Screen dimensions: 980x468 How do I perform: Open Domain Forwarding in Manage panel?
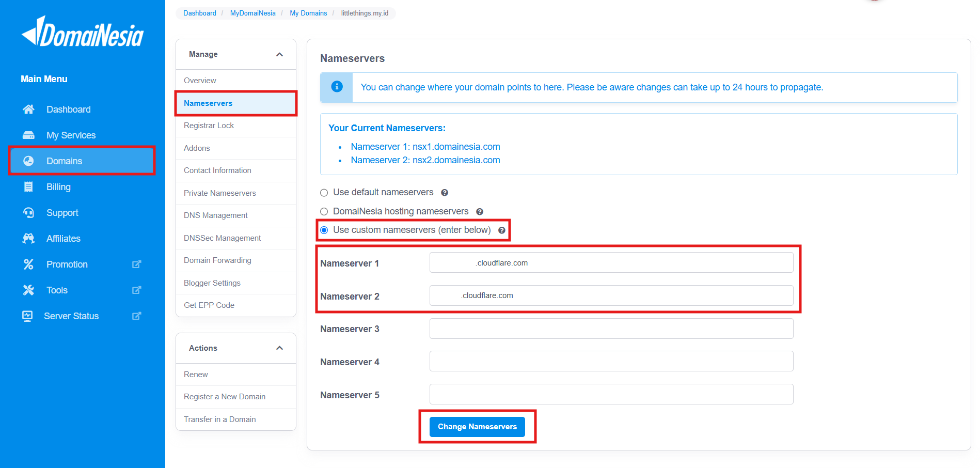click(x=236, y=260)
